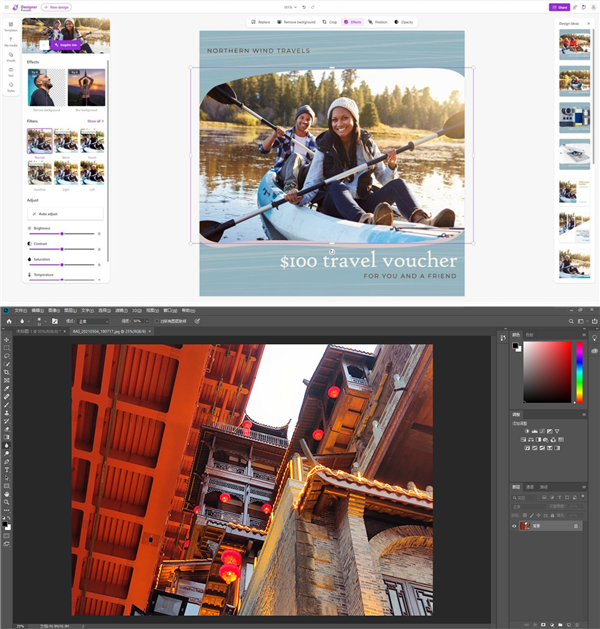Select the Rectangular Marquee tool in Photoshop
The image size is (600, 629).
coord(6,348)
